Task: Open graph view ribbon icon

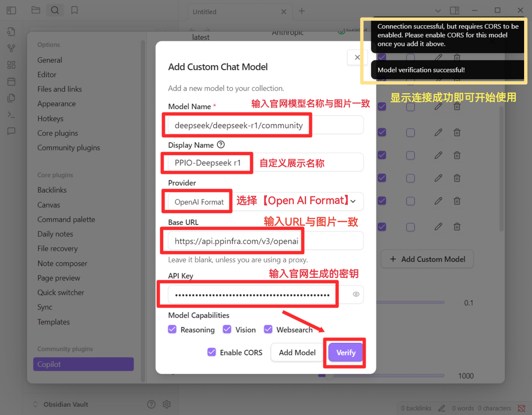Action: 11,48
